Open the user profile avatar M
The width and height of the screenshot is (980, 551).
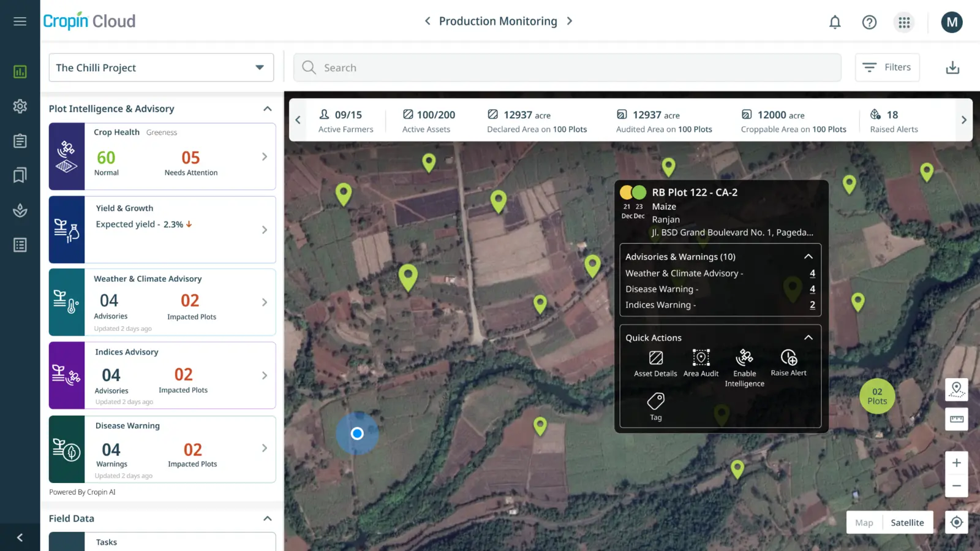pos(952,23)
